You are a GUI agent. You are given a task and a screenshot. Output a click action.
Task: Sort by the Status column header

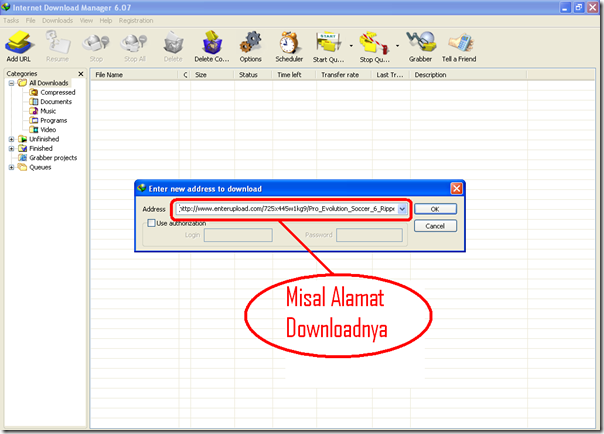pos(253,75)
